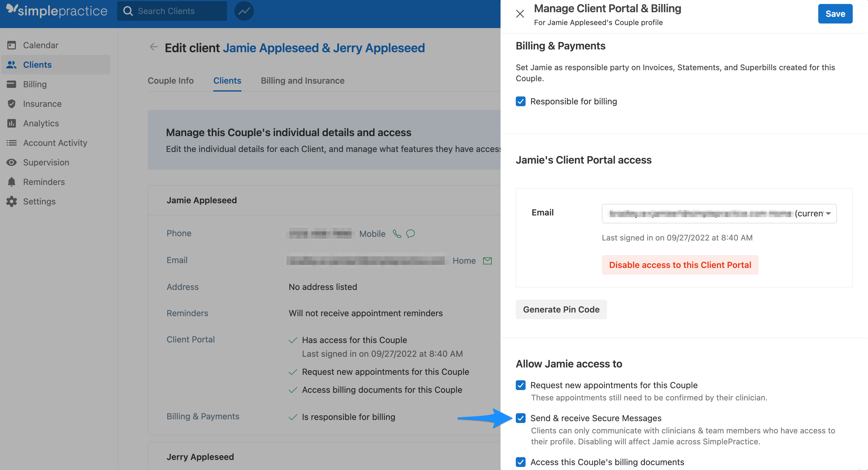
Task: Click Disable access to this Client Portal
Action: click(680, 265)
